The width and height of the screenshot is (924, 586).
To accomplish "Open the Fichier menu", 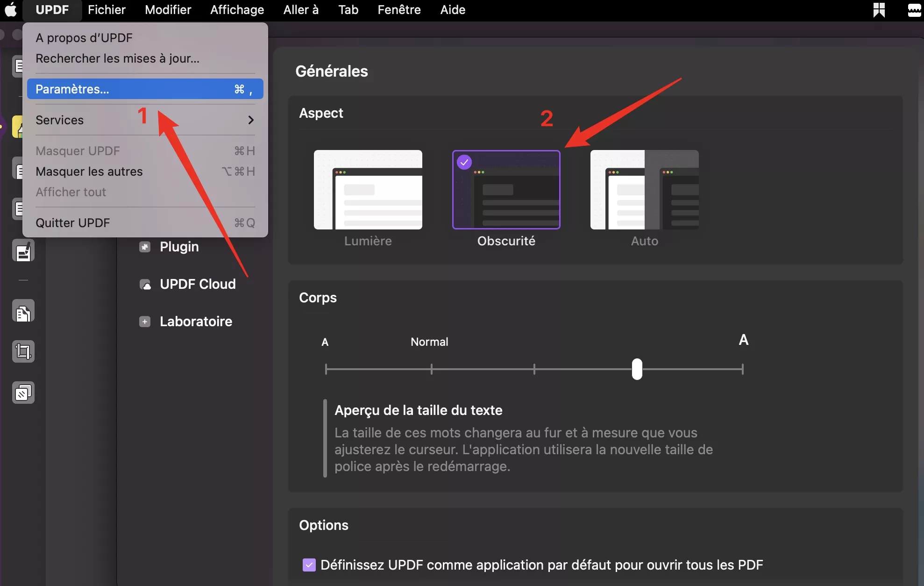I will [107, 10].
